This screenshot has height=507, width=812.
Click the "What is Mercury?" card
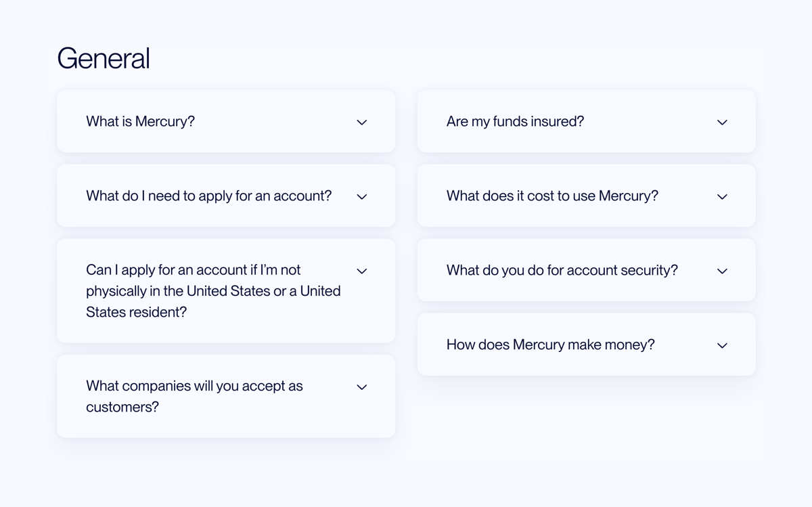226,122
